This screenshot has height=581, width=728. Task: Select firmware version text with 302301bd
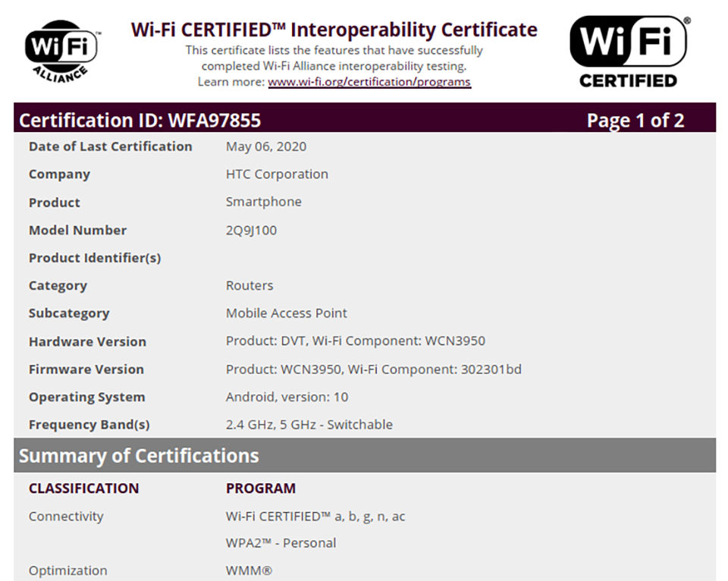pyautogui.click(x=373, y=369)
